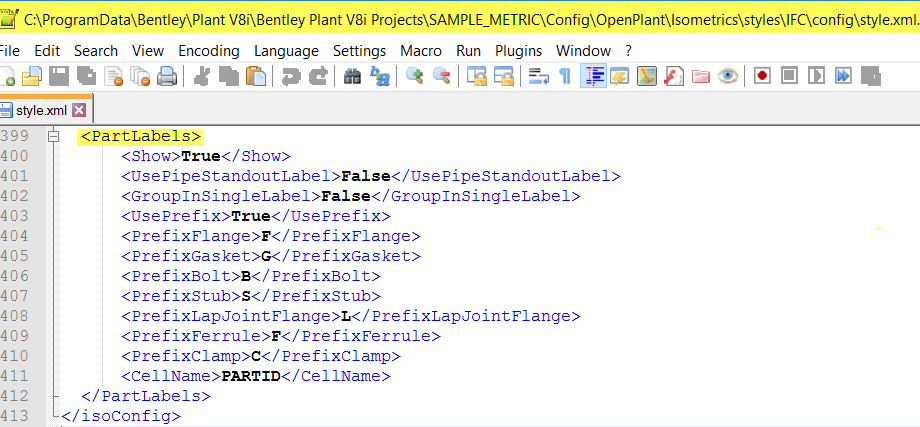Click the Paste clipboard icon
920x427 pixels.
tap(256, 76)
